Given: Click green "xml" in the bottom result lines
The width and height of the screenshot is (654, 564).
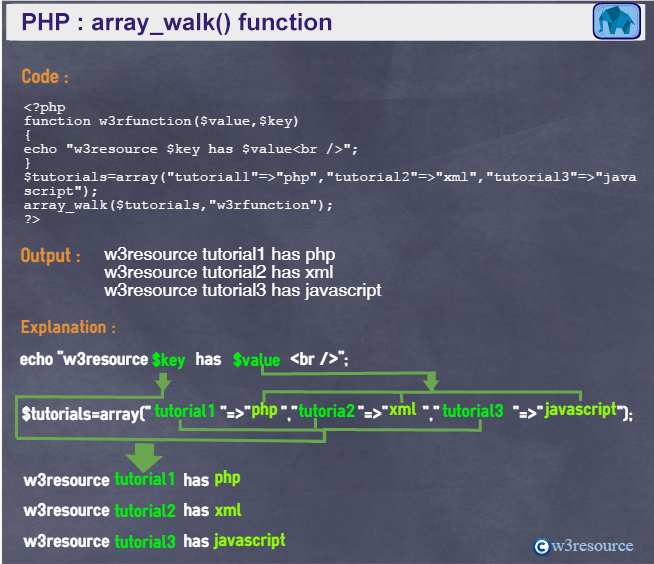Looking at the screenshot, I should (x=228, y=510).
